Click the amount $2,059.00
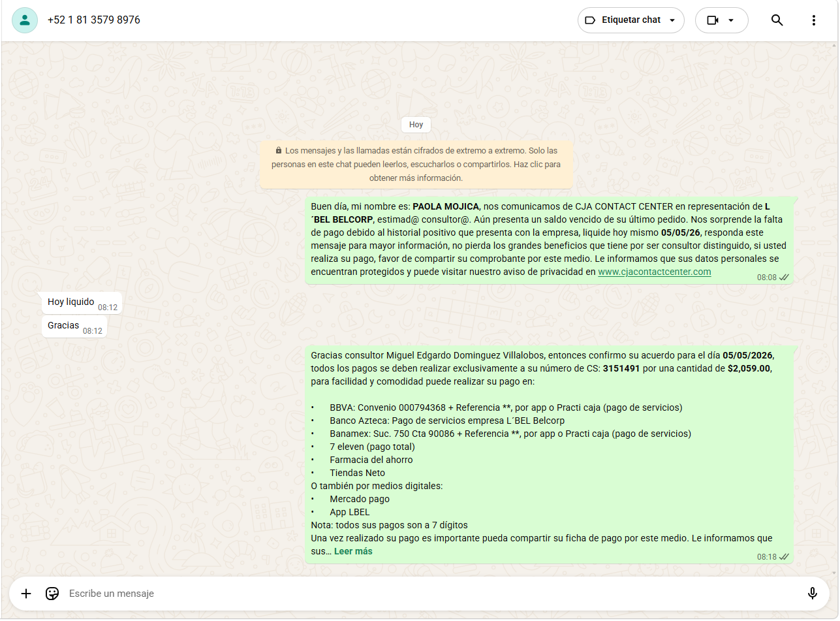 [749, 368]
